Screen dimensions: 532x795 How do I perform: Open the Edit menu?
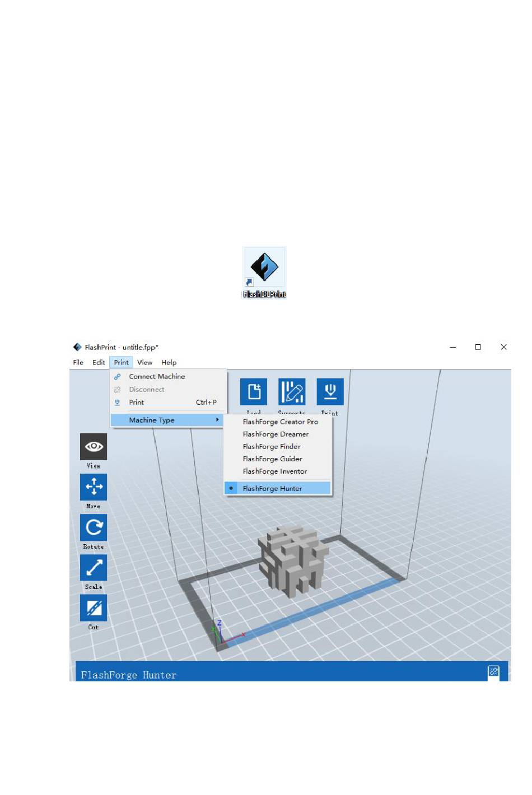99,362
